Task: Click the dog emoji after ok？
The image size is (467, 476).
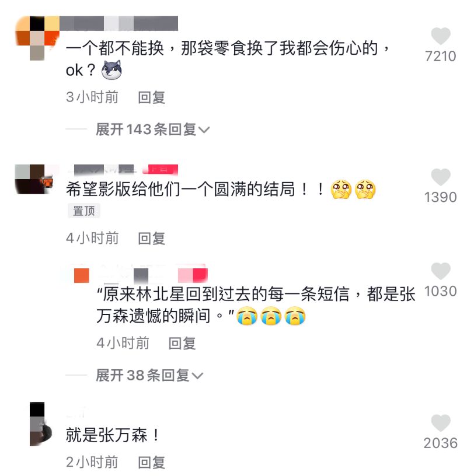Action: click(111, 70)
